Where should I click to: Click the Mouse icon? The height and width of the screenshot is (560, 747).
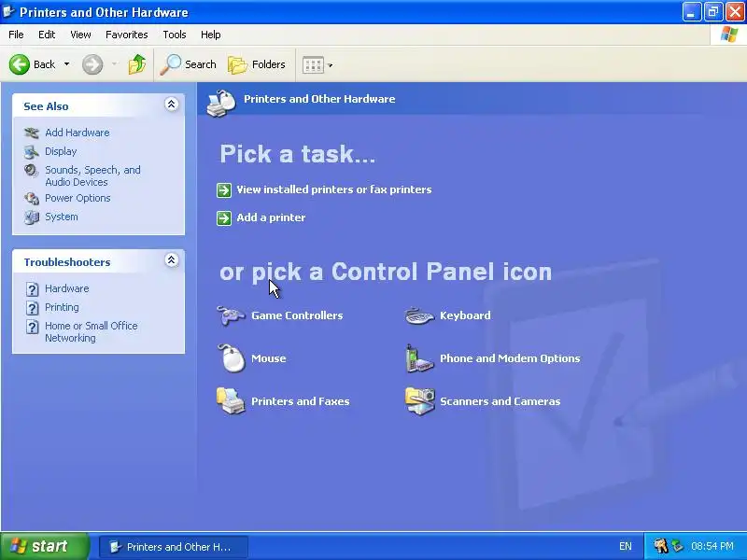pos(231,358)
